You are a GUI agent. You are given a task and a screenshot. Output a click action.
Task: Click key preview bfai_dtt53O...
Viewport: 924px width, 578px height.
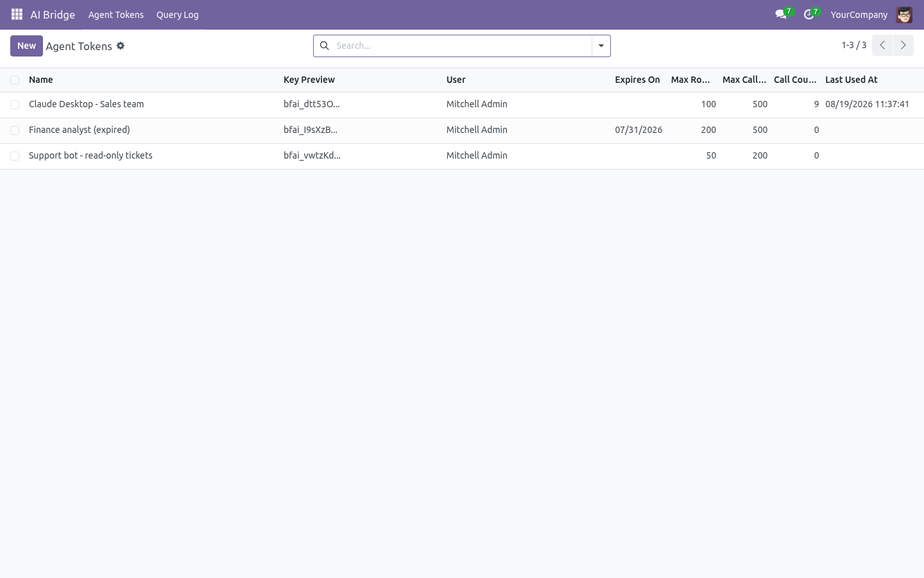312,104
